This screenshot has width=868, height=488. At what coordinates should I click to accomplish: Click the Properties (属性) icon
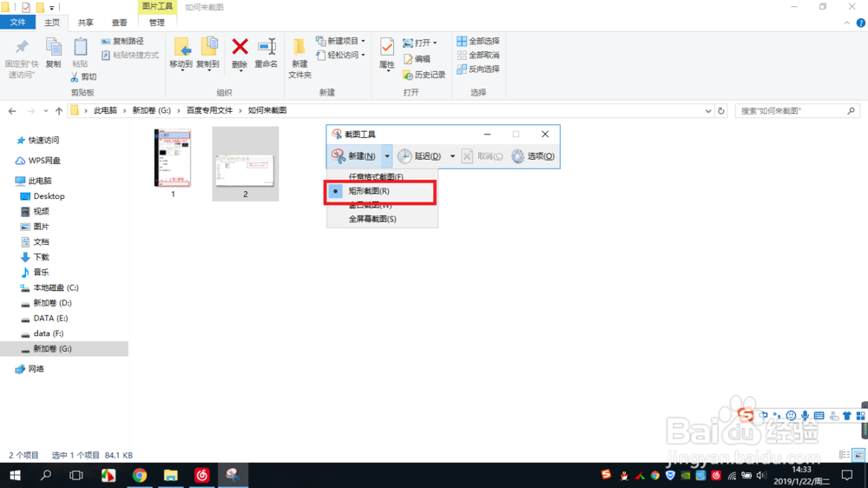pyautogui.click(x=387, y=48)
